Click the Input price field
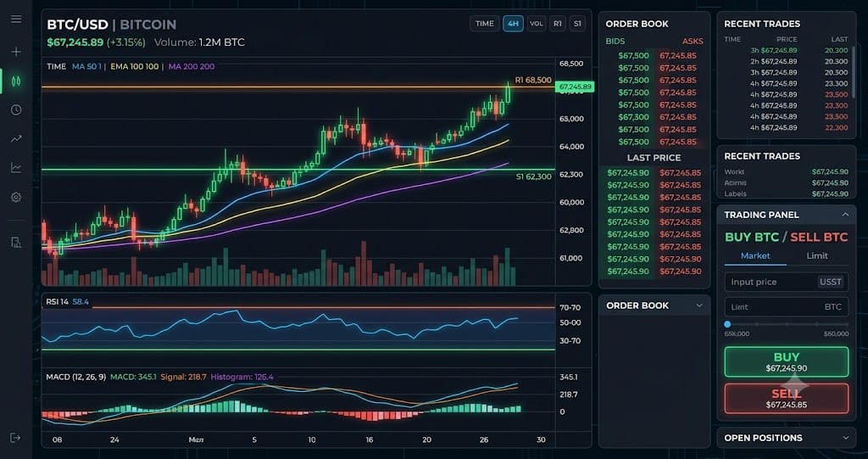 pos(786,282)
